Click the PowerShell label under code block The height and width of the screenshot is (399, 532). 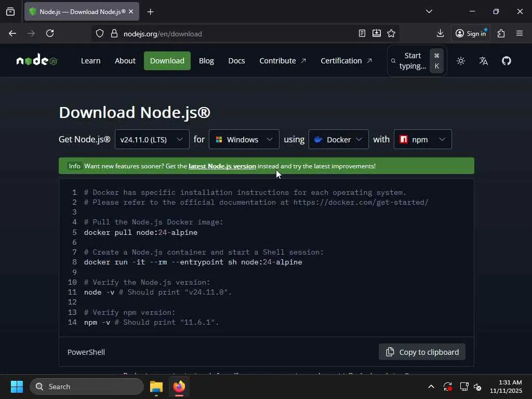(86, 352)
